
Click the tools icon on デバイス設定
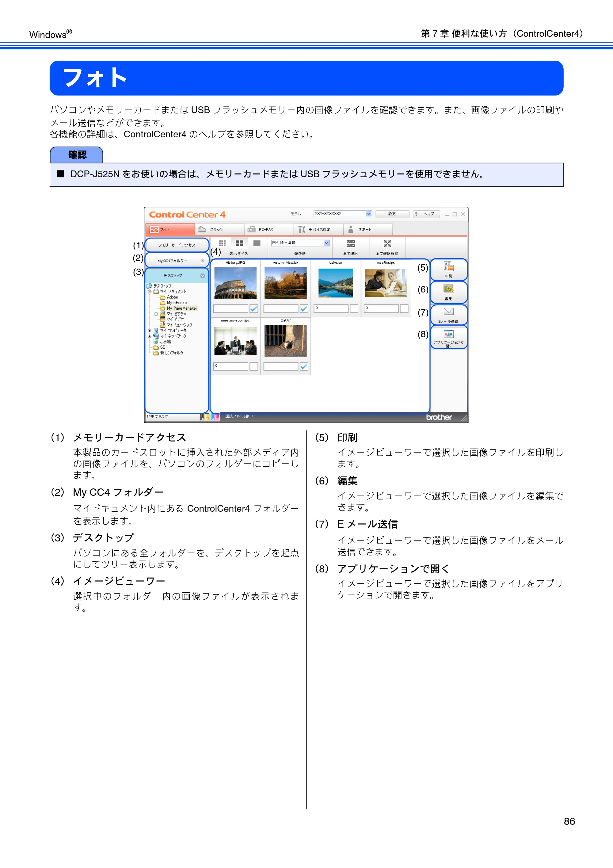[x=301, y=229]
